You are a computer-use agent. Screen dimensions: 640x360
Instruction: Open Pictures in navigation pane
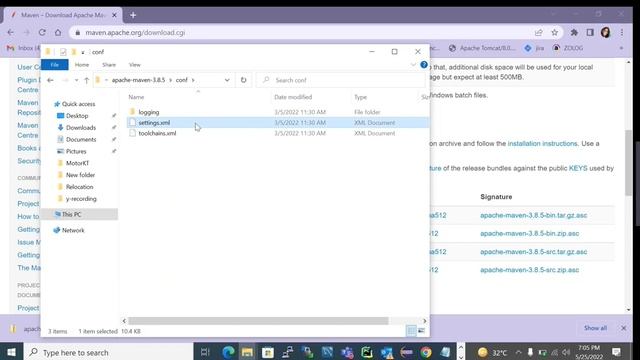(x=76, y=151)
